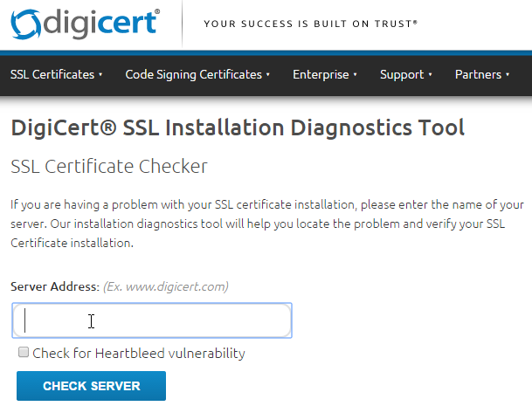Expand the SSL Certificates dropdown arrow
The image size is (532, 406).
pyautogui.click(x=100, y=74)
